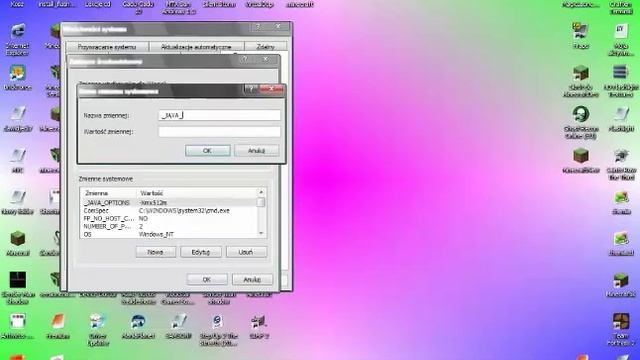This screenshot has height=360, width=640.
Task: Click the Wartość column header
Action: (x=197, y=193)
